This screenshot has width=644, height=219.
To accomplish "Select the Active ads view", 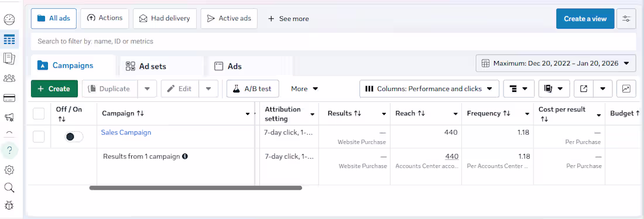I will point(229,19).
